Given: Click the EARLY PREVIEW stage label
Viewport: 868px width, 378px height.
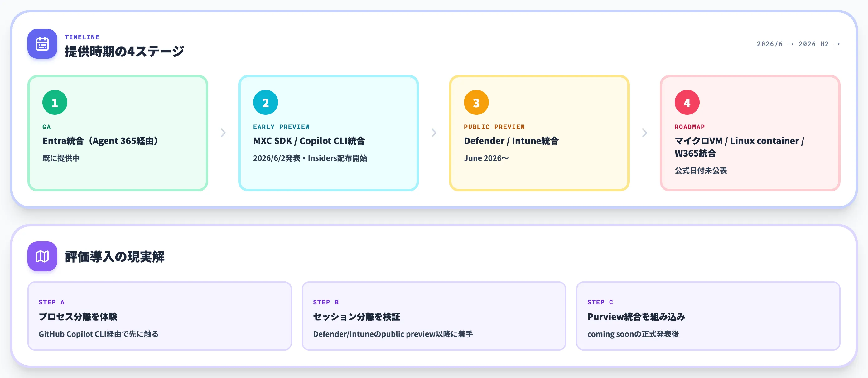Looking at the screenshot, I should click(x=281, y=127).
